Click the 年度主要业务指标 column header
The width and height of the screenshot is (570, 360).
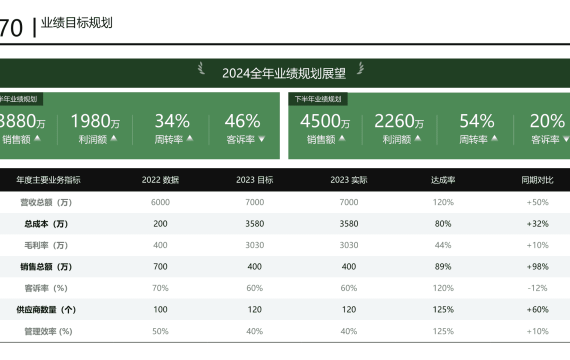48,180
